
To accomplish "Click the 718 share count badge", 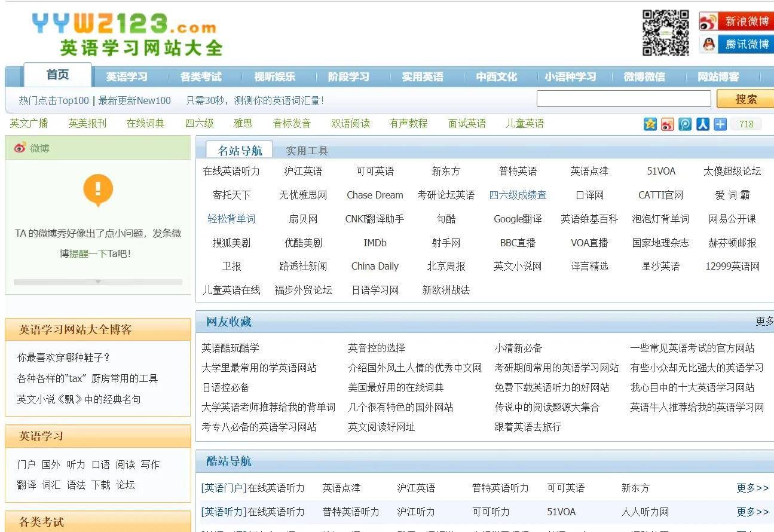I will 746,124.
